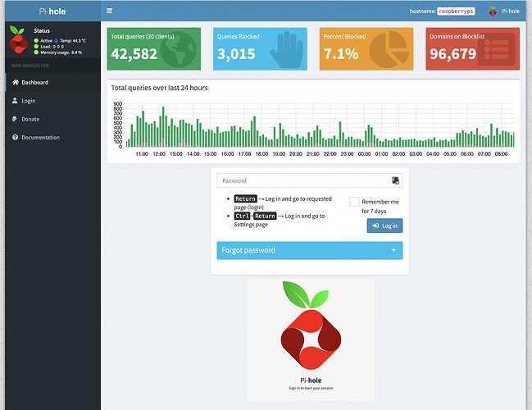Click the raspberrypi hostname label
Viewport: 532px width, 410px height.
455,11
